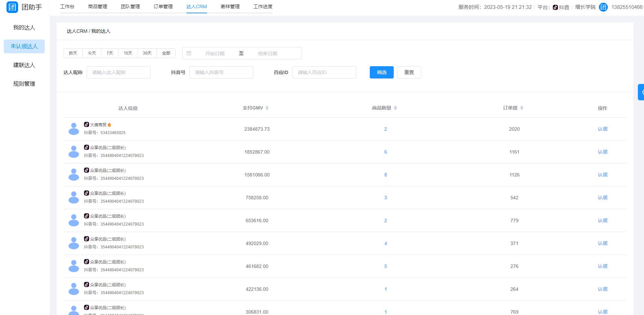The height and width of the screenshot is (315, 644).
Task: Click the 增长学院 account avatar icon
Action: [603, 7]
